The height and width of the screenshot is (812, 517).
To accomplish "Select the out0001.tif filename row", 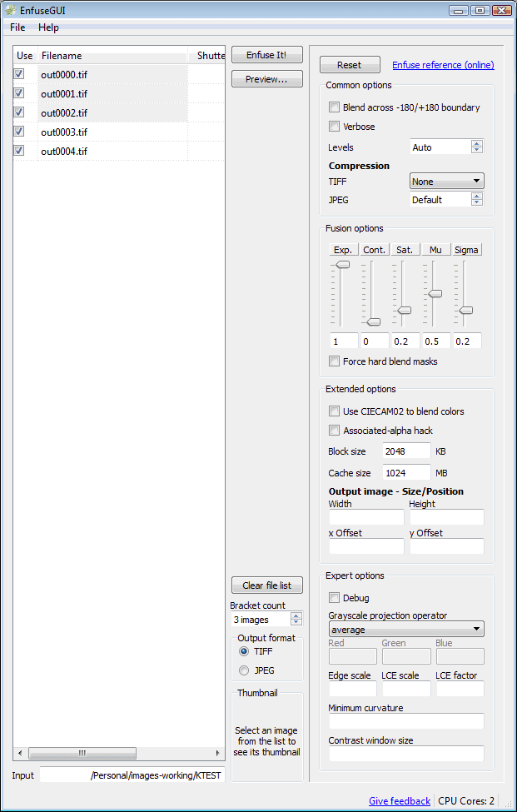I will tap(113, 94).
